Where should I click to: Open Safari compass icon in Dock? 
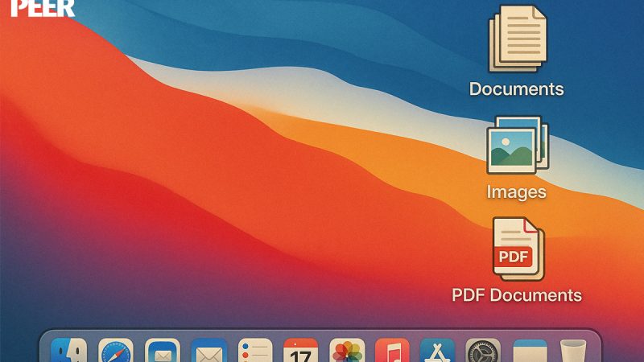(116, 350)
